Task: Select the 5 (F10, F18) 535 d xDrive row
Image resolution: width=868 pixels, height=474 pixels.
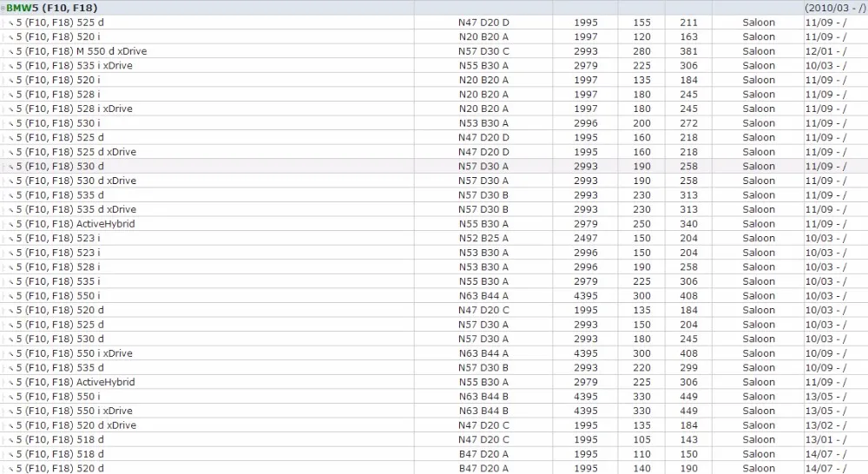Action: click(434, 209)
